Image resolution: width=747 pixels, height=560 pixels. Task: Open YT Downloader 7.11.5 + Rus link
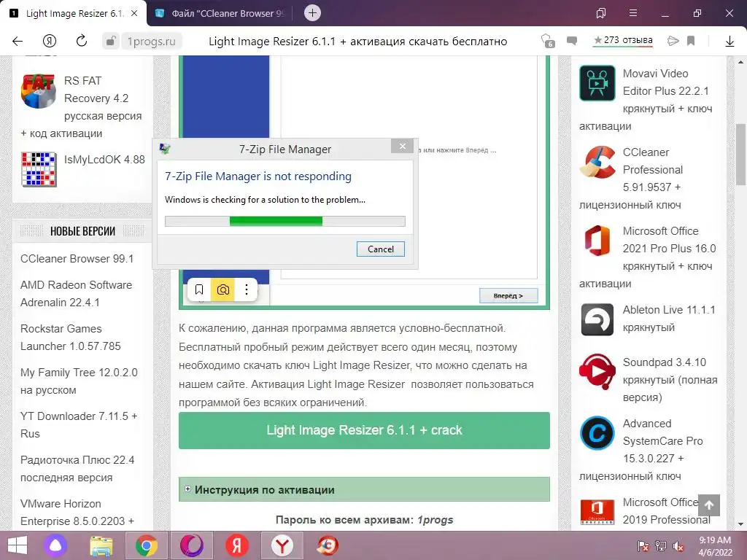click(x=79, y=425)
